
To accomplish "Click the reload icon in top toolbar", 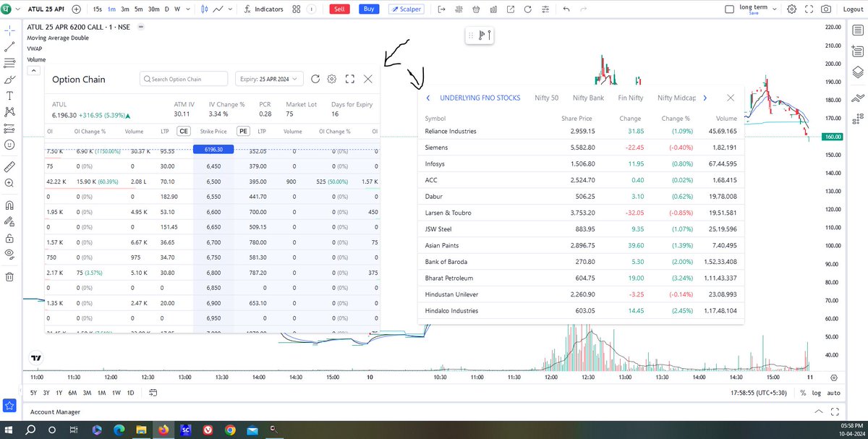I will click(x=527, y=9).
